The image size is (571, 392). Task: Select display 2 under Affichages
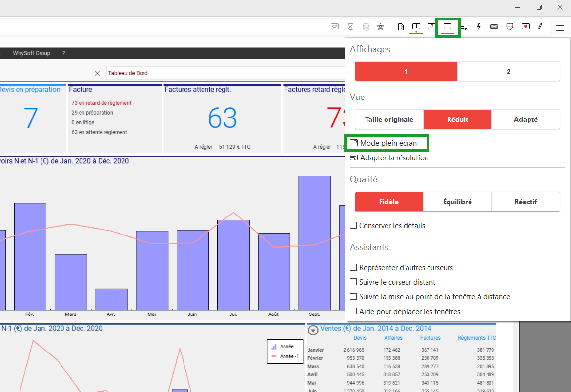(508, 72)
